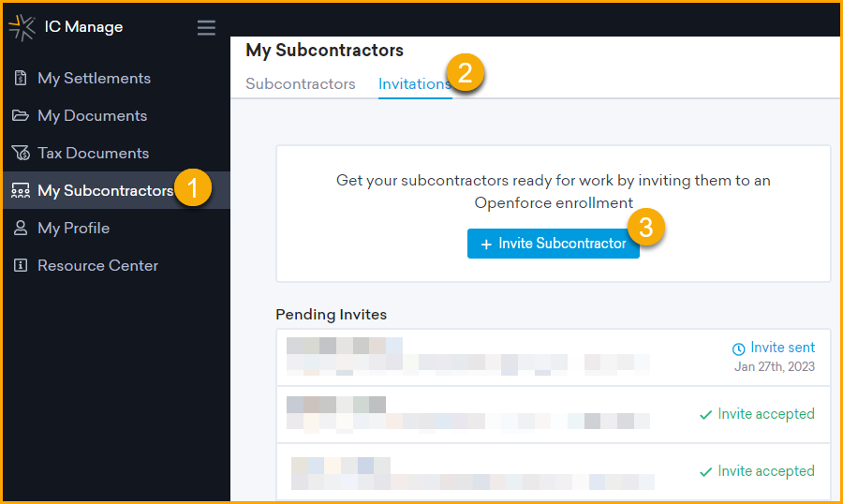This screenshot has height=504, width=843.
Task: Select the Invitations tab
Action: 415,84
